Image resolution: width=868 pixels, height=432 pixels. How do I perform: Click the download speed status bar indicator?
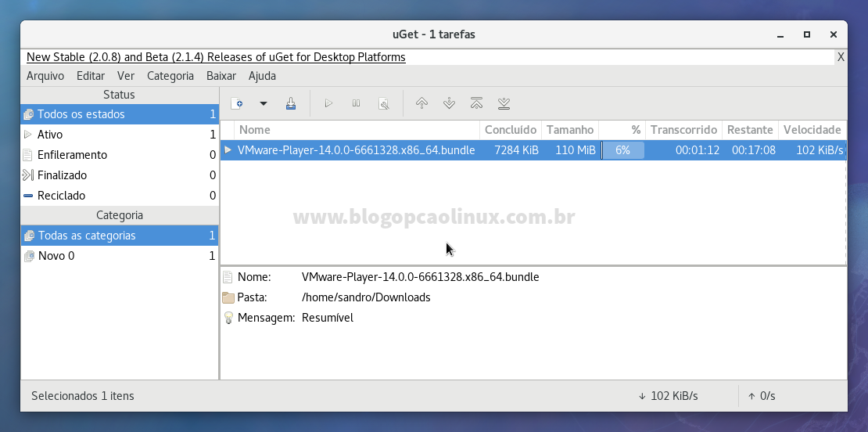coord(668,396)
